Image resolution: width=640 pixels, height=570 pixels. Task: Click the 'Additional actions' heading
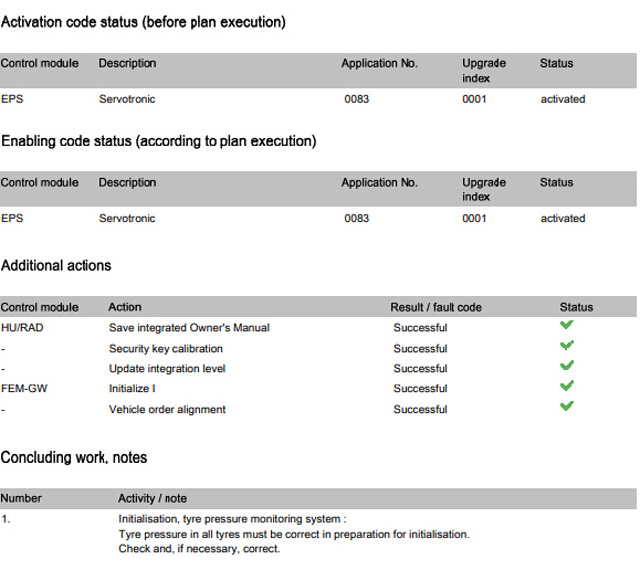coord(56,266)
